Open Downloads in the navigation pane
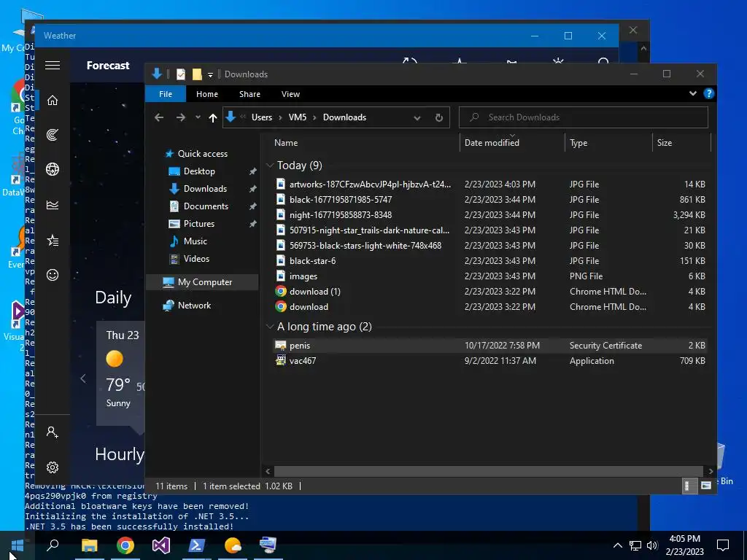This screenshot has height=560, width=747. coord(205,189)
